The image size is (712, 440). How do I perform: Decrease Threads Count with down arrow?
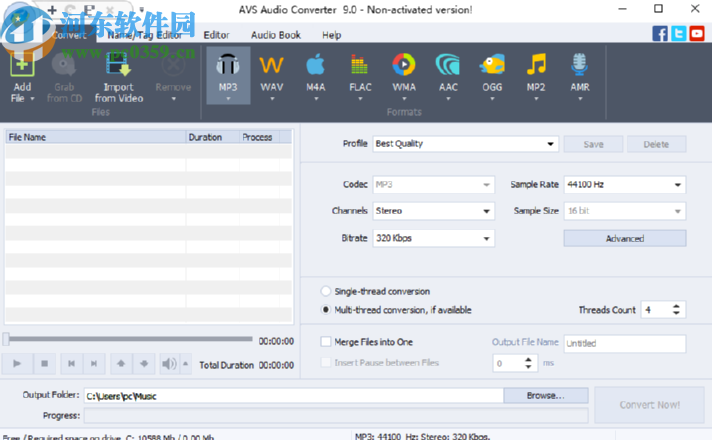point(676,313)
